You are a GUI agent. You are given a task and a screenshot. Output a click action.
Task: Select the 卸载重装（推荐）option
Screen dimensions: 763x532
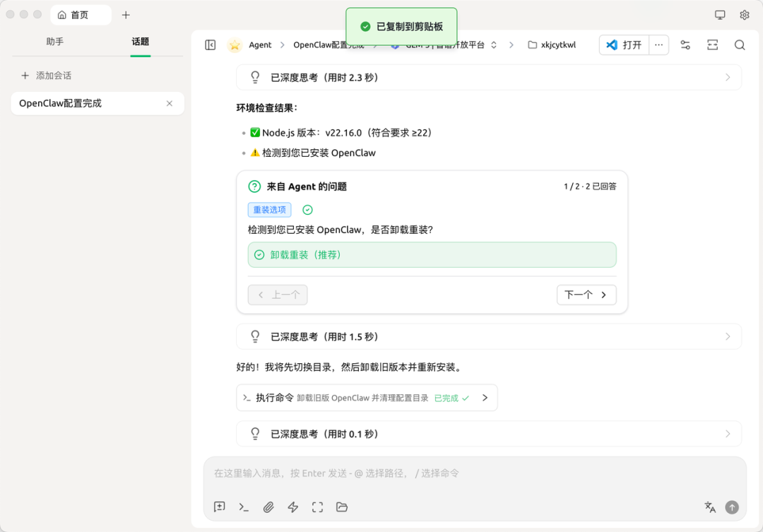pos(432,255)
